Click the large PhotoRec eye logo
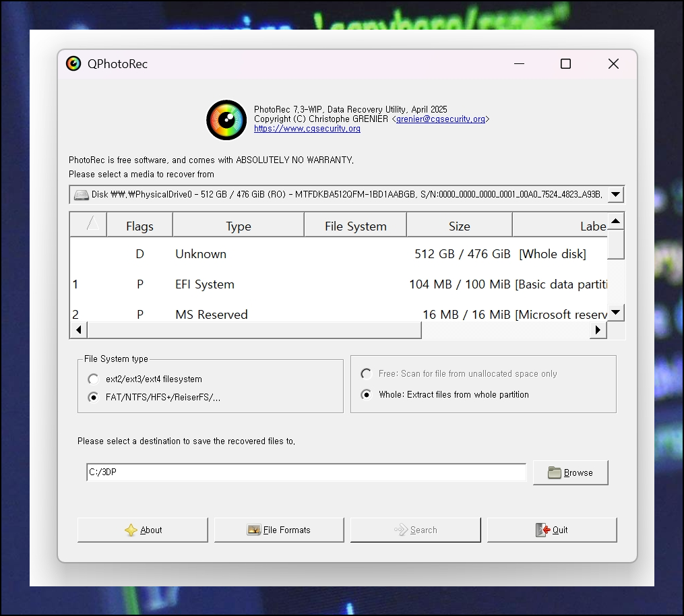The height and width of the screenshot is (616, 684). (x=226, y=120)
